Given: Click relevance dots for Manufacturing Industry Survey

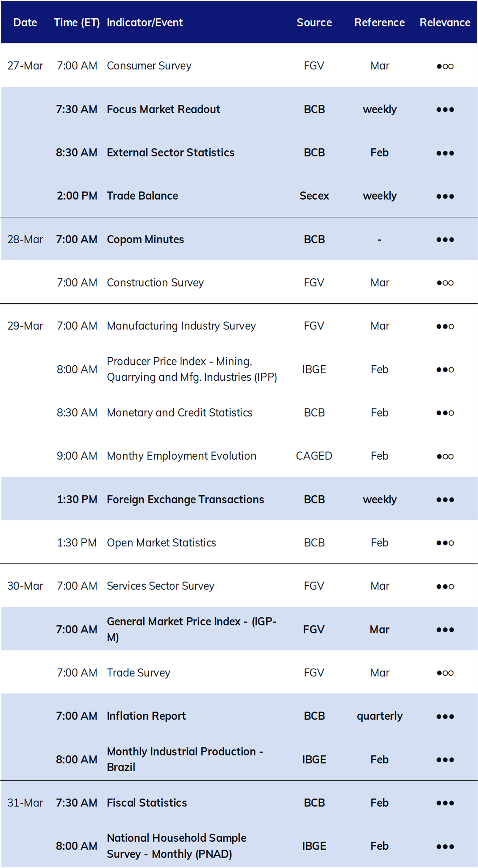Looking at the screenshot, I should pyautogui.click(x=445, y=326).
